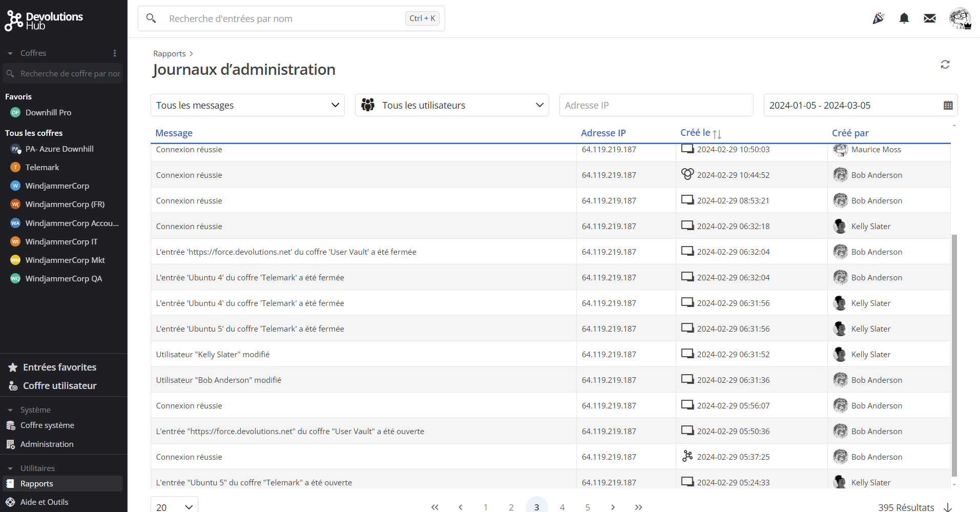Click the Hub icon on the 05:37:25 row
Screen dimensions: 980x512
[687, 456]
